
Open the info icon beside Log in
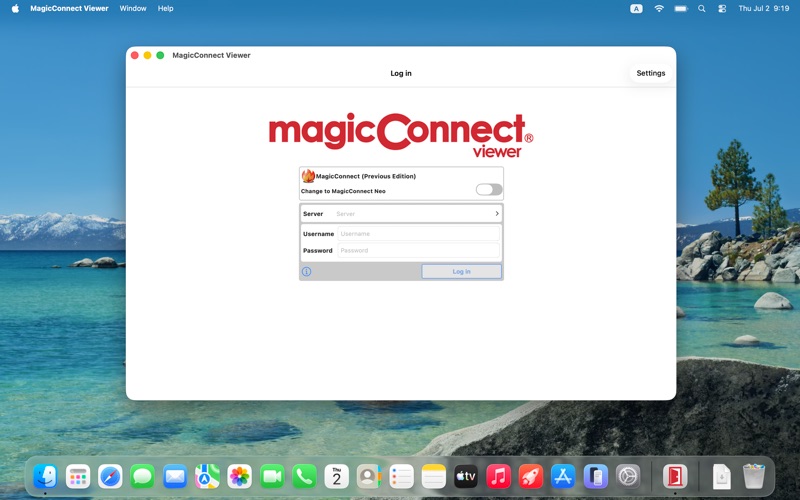307,271
